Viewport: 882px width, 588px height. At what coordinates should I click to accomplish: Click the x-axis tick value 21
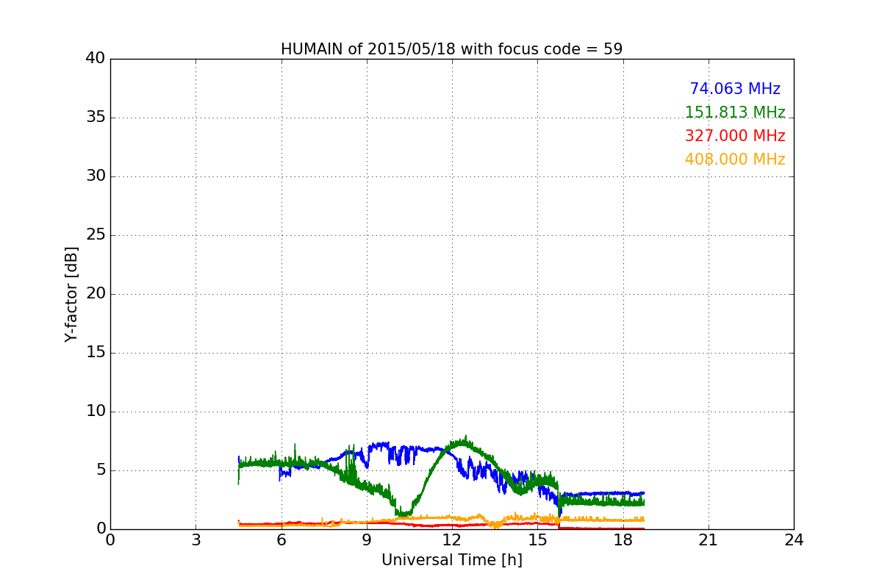pyautogui.click(x=709, y=540)
